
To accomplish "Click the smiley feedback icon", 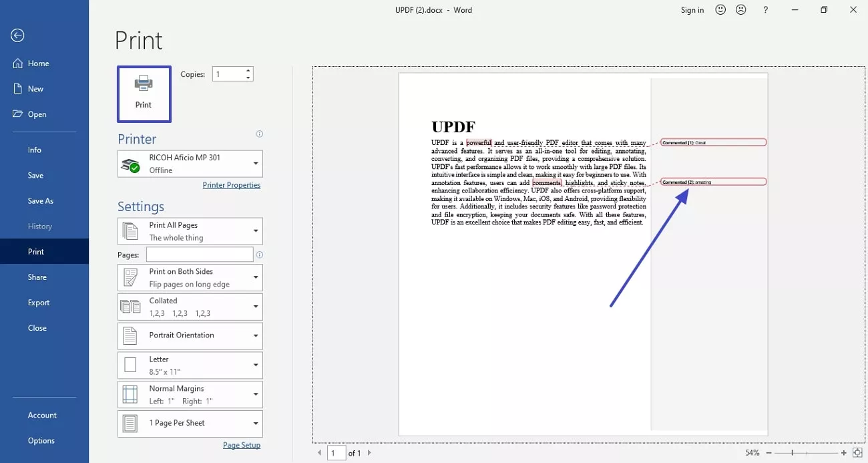I will tap(720, 9).
